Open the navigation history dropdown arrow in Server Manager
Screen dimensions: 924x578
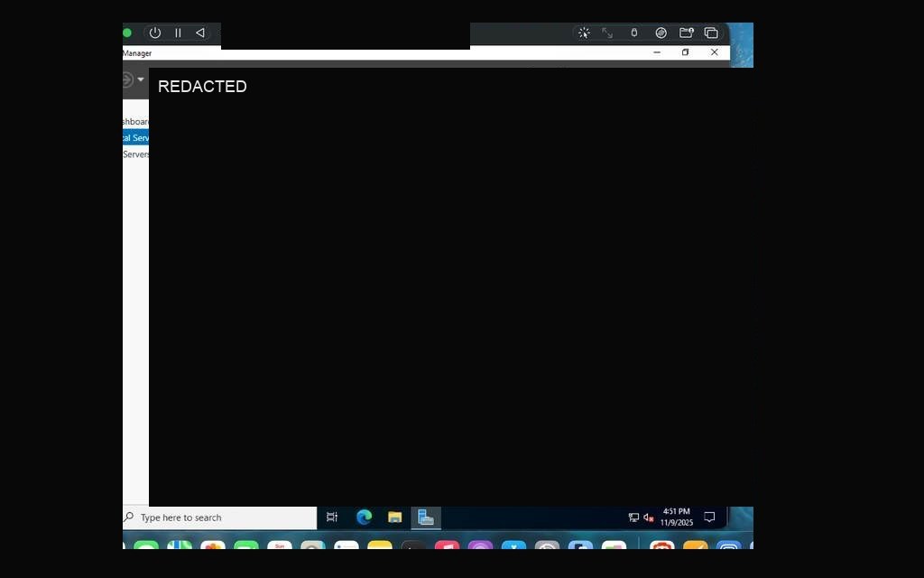pos(141,79)
